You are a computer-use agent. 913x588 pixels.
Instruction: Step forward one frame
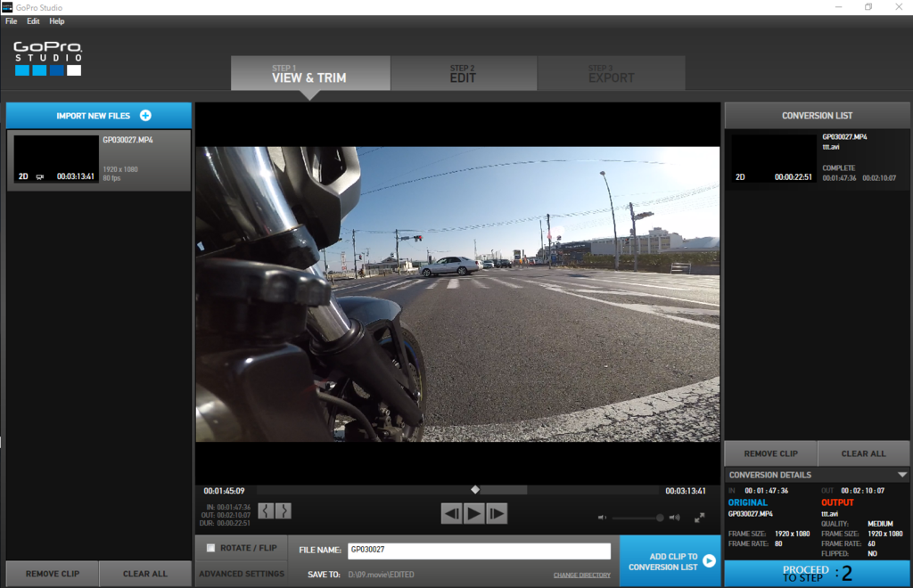point(497,513)
